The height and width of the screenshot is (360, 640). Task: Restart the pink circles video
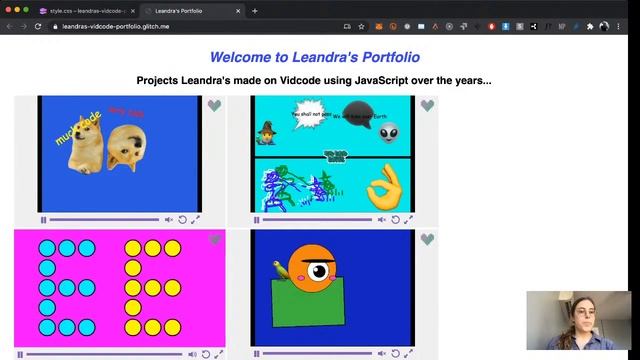coord(206,354)
